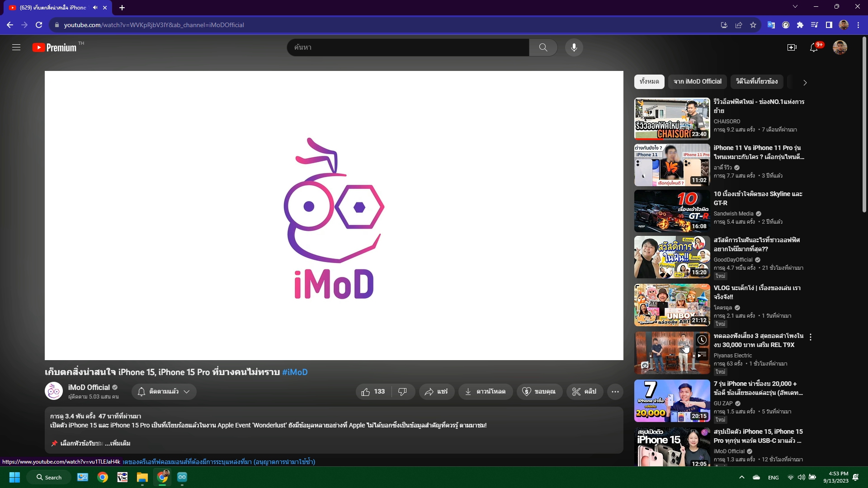Open the volume control in system tray

(x=801, y=477)
